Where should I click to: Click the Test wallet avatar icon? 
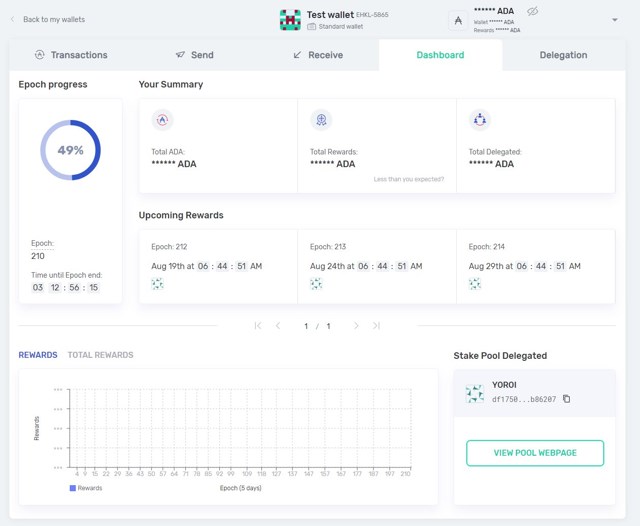click(x=290, y=20)
